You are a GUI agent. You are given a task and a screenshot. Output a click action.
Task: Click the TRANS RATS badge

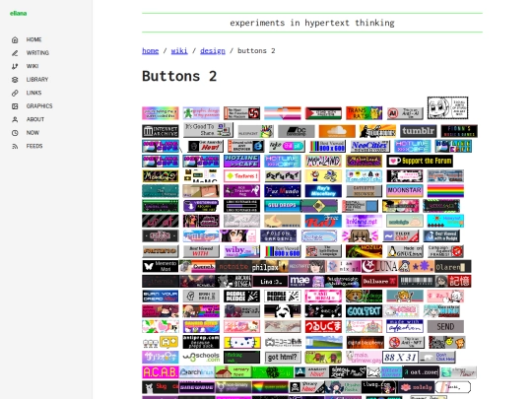(364, 113)
